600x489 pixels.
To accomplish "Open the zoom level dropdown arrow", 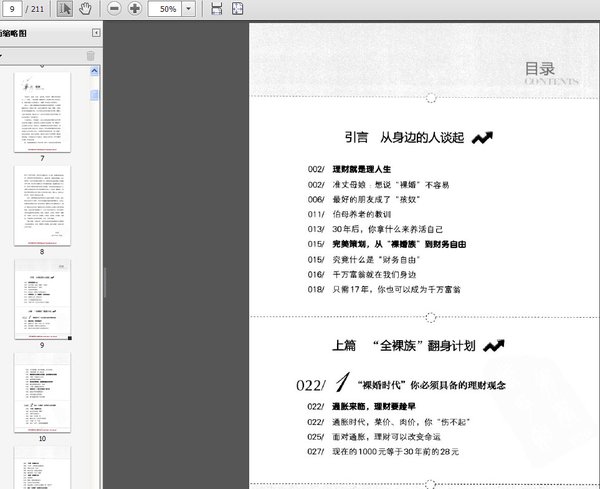I will click(188, 8).
